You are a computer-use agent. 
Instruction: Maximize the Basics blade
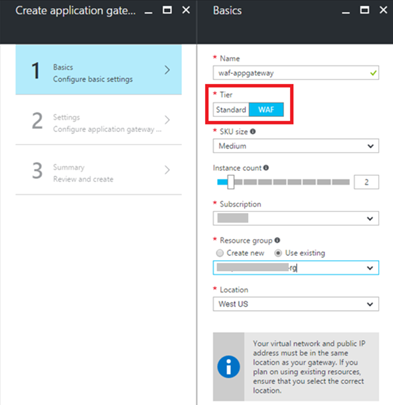point(364,10)
